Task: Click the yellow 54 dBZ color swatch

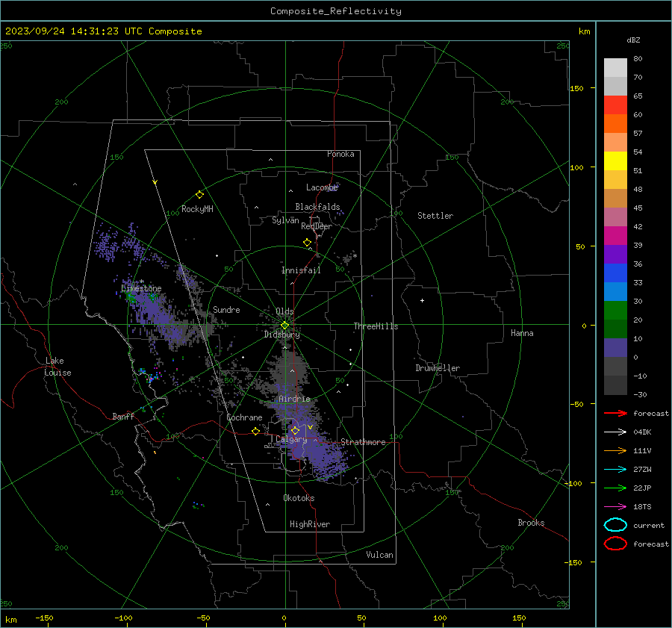Action: [x=615, y=161]
